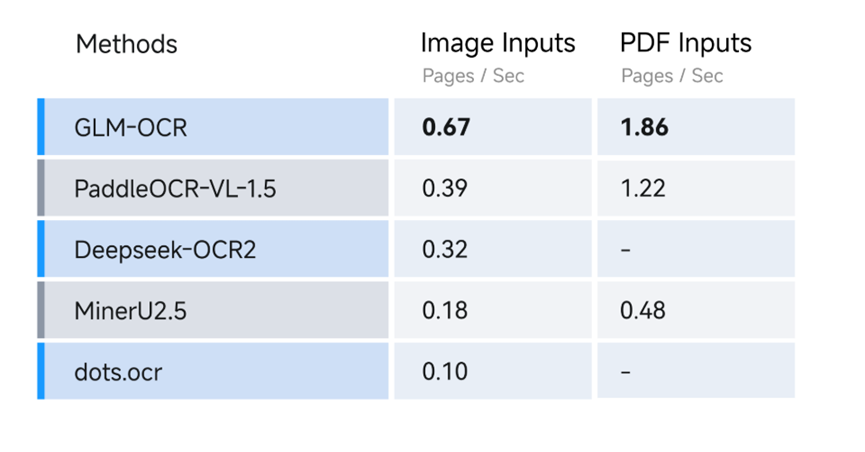Screen dimensions: 865x452
Task: Select the MinerU2.5 row label
Action: click(130, 311)
